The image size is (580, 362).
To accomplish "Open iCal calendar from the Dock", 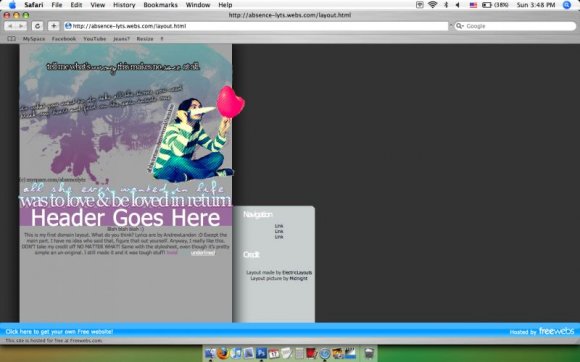I will (x=274, y=353).
